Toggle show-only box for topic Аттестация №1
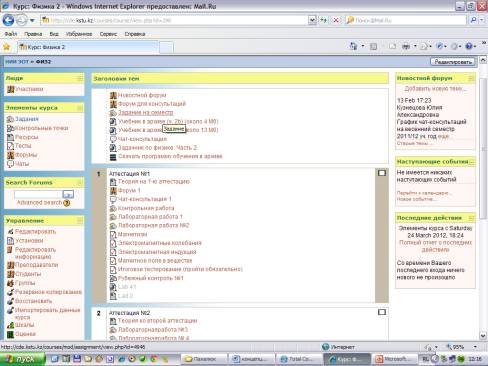The image size is (488, 366). [x=382, y=173]
